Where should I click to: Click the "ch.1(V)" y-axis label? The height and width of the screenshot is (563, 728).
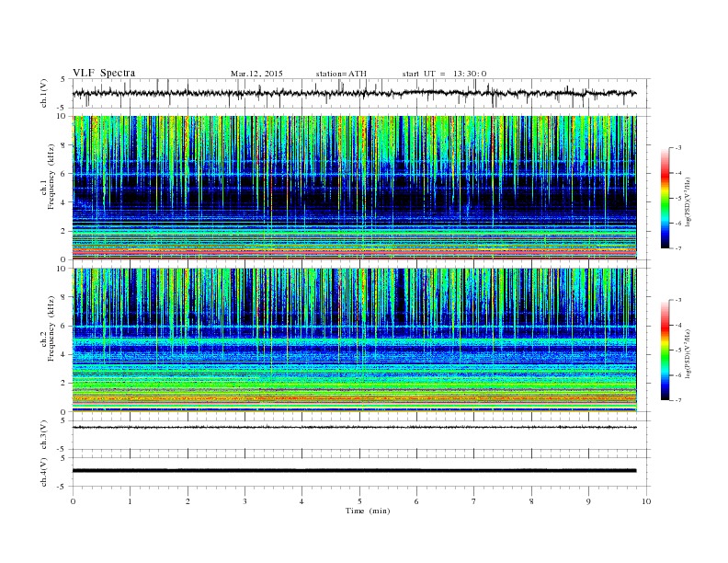coord(43,93)
